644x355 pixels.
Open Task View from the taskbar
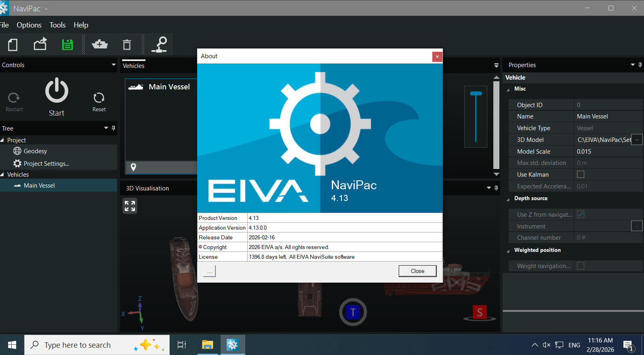pos(182,345)
